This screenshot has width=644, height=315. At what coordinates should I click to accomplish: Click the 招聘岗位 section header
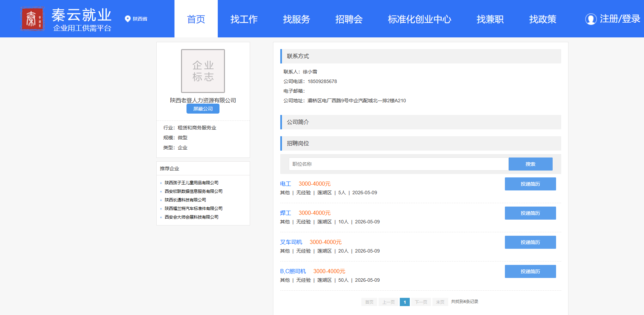(x=421, y=143)
